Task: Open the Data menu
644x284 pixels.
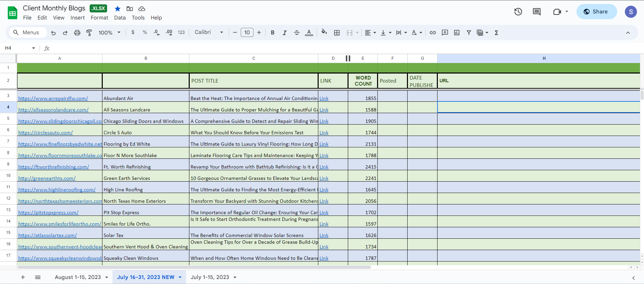Action: point(120,18)
